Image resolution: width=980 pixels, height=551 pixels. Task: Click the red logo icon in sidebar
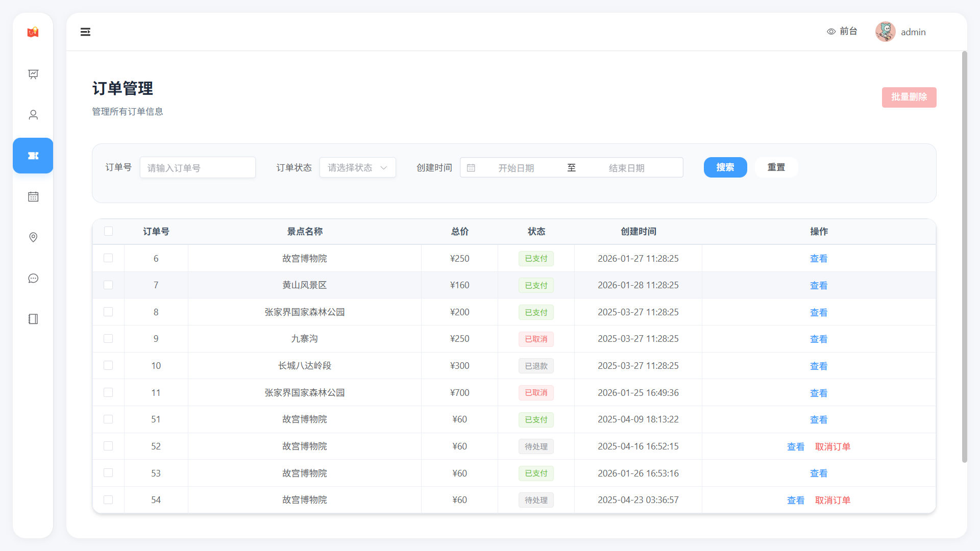tap(33, 32)
